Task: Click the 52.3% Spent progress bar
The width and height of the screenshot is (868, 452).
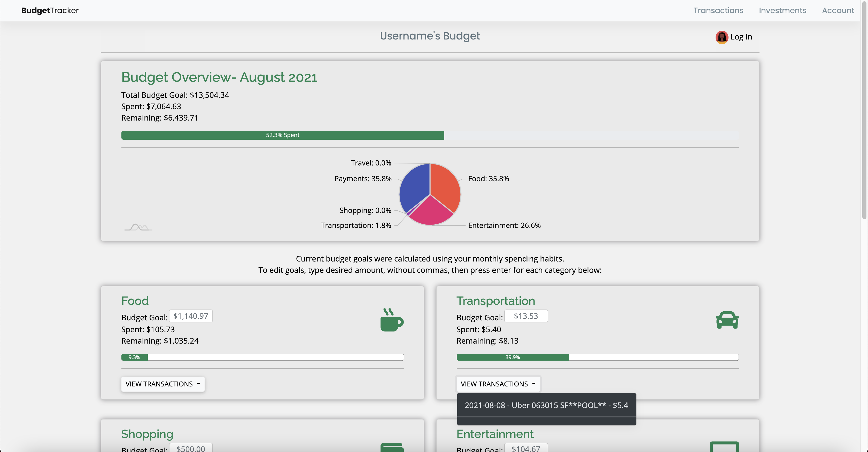Action: click(x=283, y=135)
